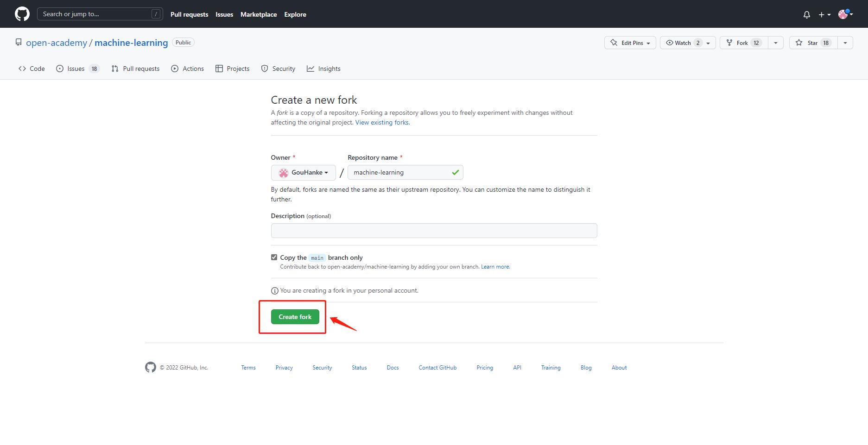Click the footer GitHub logo
The image size is (868, 445).
(x=151, y=367)
